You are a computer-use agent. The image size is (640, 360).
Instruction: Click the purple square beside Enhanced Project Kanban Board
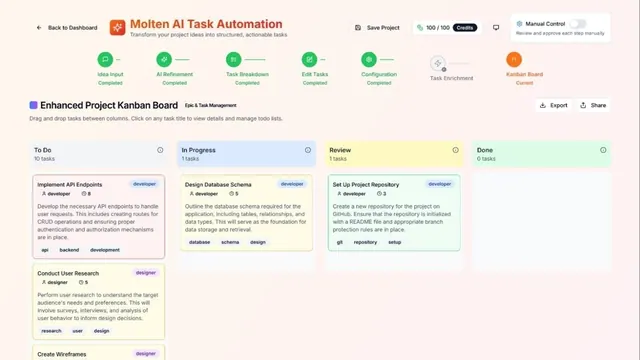coord(33,105)
